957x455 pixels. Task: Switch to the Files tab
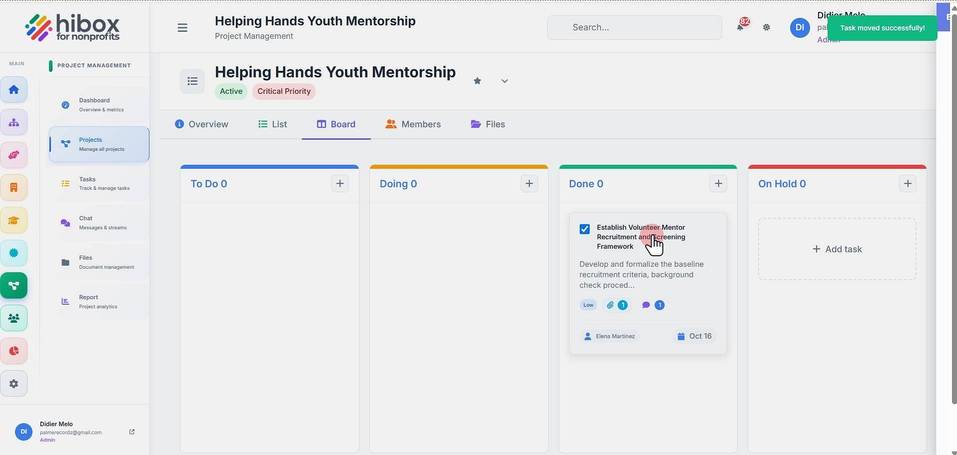click(x=488, y=124)
